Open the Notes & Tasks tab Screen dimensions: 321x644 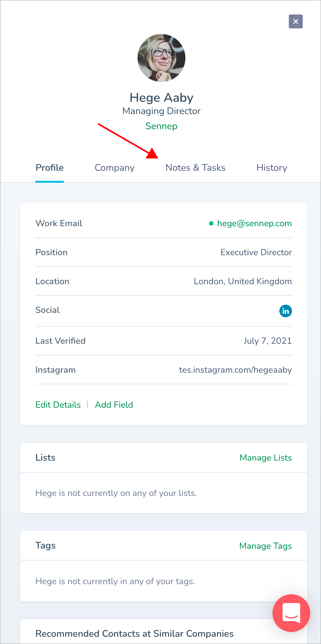(x=196, y=168)
